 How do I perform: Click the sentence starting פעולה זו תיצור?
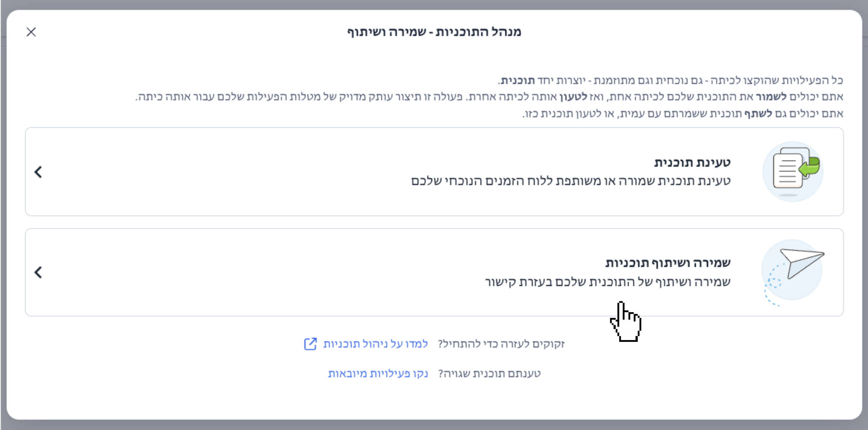[x=299, y=97]
